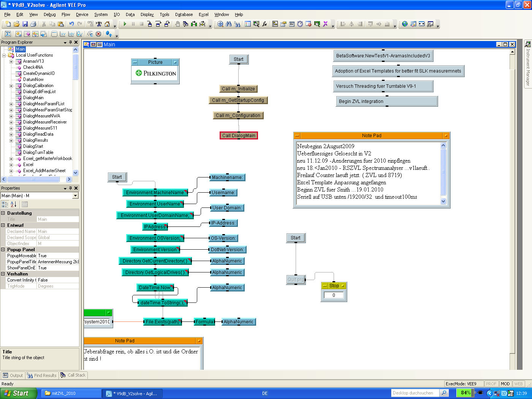This screenshot has width=532, height=399.
Task: Click the red circled X icon
Action: 98,34
